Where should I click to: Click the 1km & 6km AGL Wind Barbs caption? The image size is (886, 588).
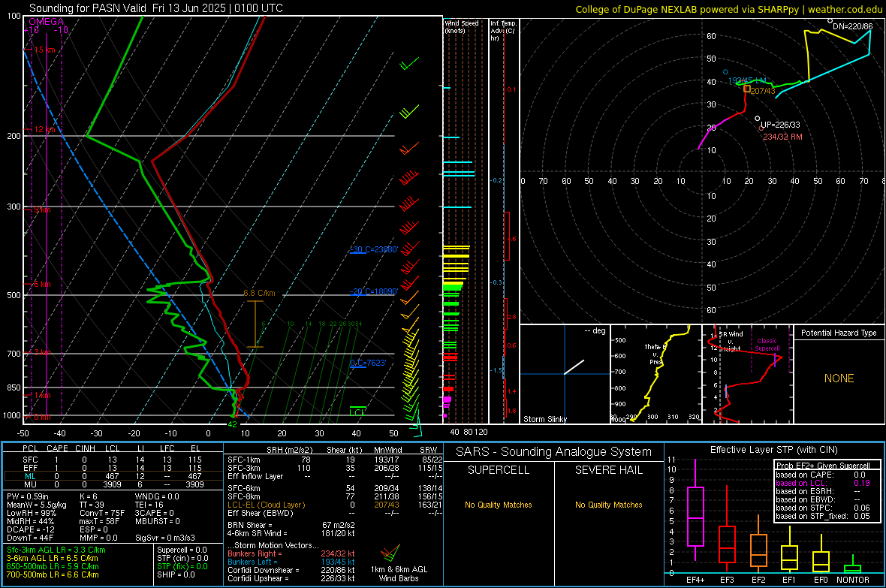(x=399, y=574)
